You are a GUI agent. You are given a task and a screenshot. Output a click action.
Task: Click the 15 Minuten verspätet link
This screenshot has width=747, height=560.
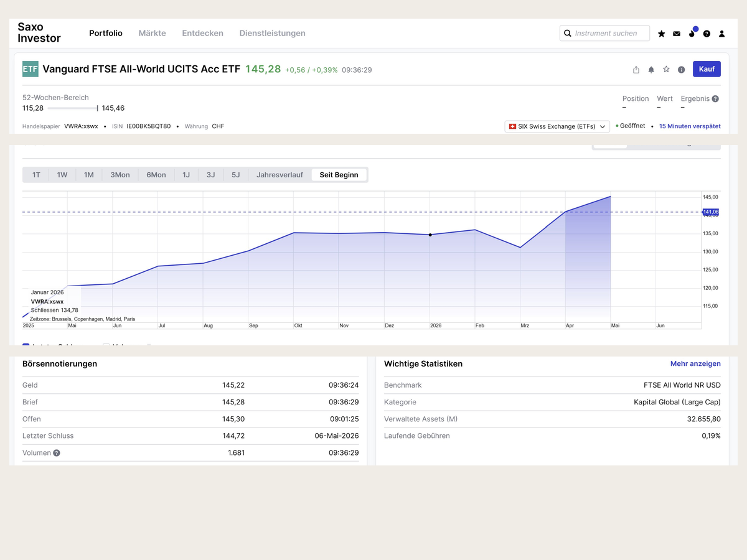[690, 126]
